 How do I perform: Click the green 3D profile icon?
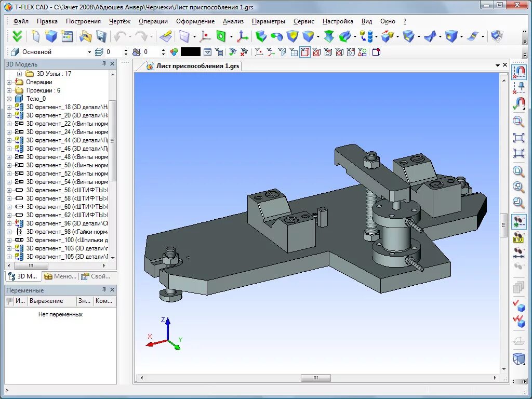[x=221, y=36]
